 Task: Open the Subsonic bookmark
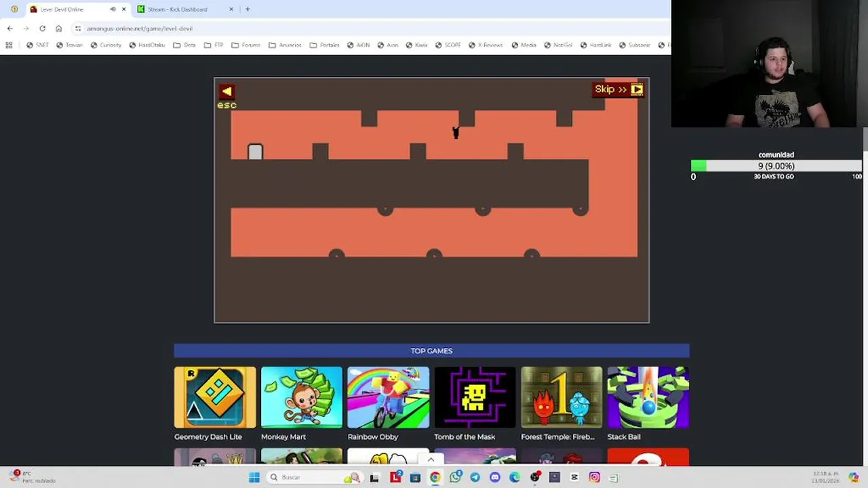(635, 45)
